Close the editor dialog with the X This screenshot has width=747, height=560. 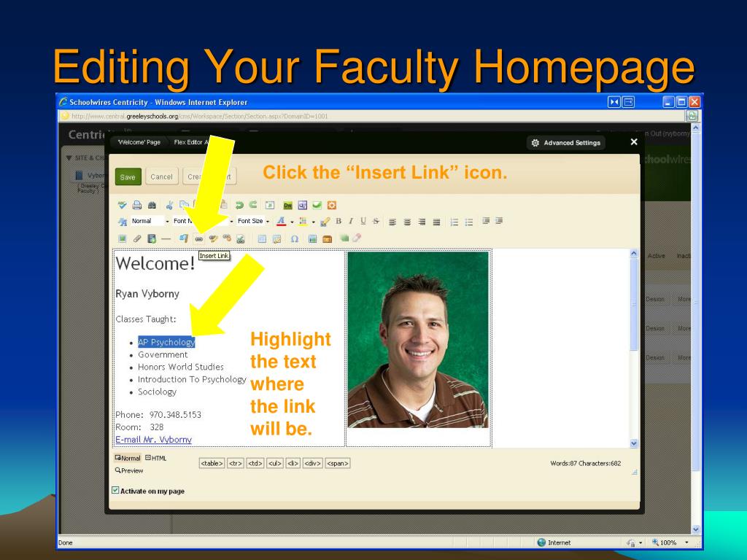[x=634, y=142]
